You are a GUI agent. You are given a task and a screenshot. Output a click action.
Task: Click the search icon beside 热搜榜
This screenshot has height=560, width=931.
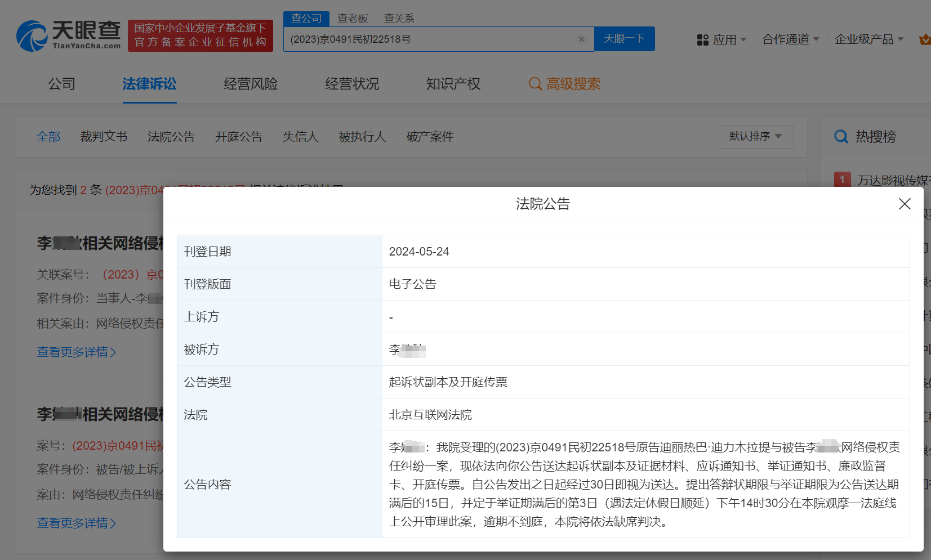[x=841, y=136]
